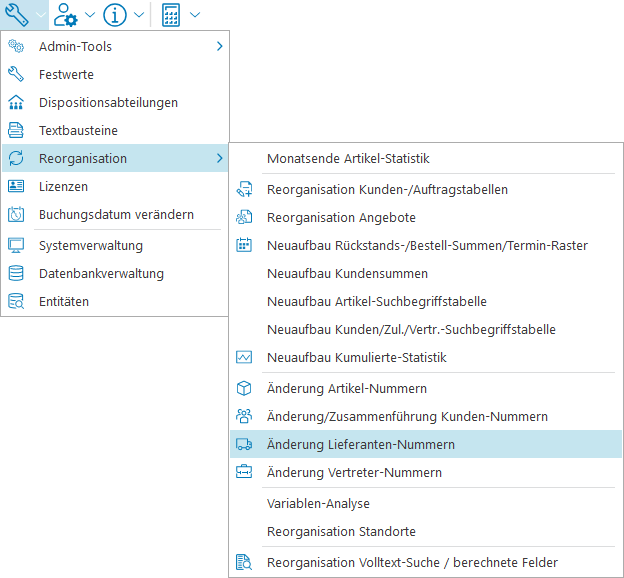Open Systemverwaltung menu item
The height and width of the screenshot is (578, 624).
click(90, 245)
